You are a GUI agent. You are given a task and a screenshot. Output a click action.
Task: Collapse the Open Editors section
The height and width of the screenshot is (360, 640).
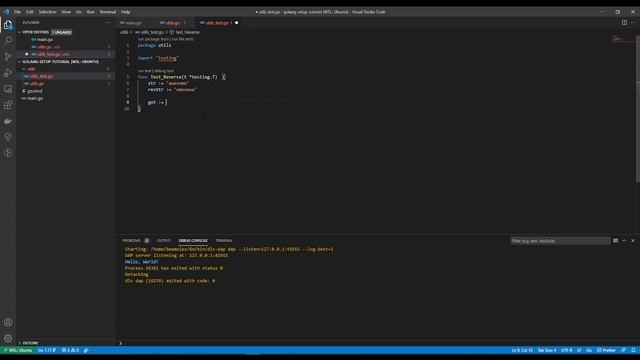35,32
